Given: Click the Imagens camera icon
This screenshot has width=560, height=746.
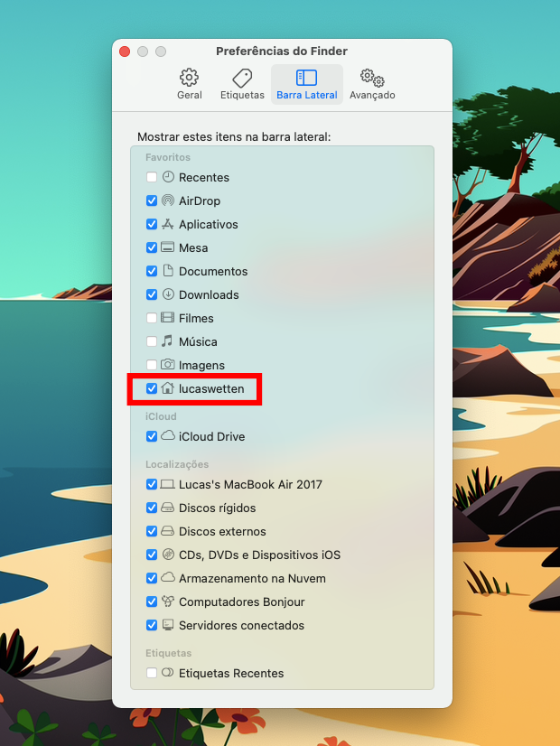Looking at the screenshot, I should pyautogui.click(x=167, y=365).
